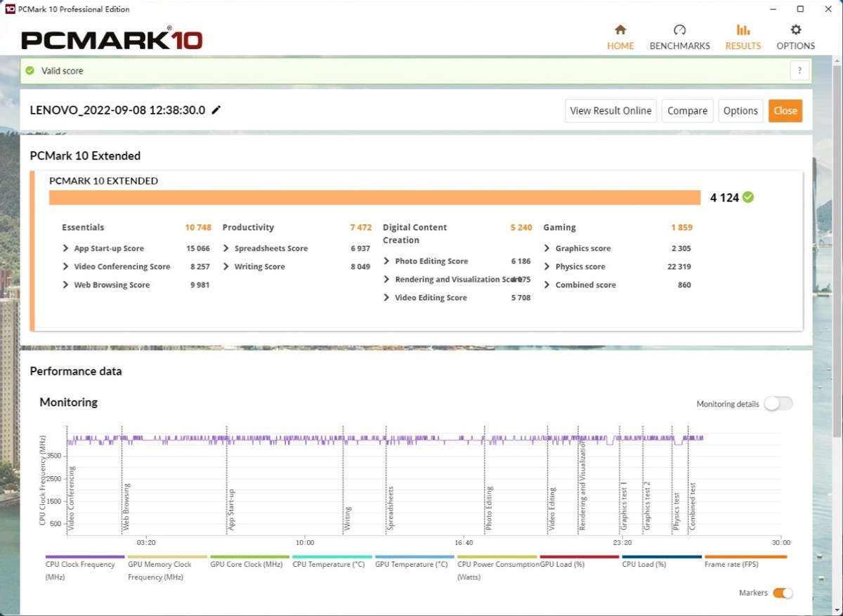Click the pencil icon to rename result
Screen dimensions: 843x616
tap(216, 110)
